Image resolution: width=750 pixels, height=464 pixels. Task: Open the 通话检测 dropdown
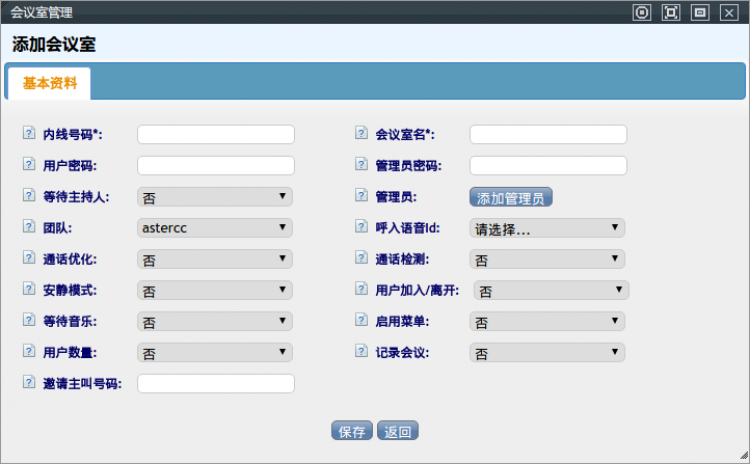click(x=547, y=259)
